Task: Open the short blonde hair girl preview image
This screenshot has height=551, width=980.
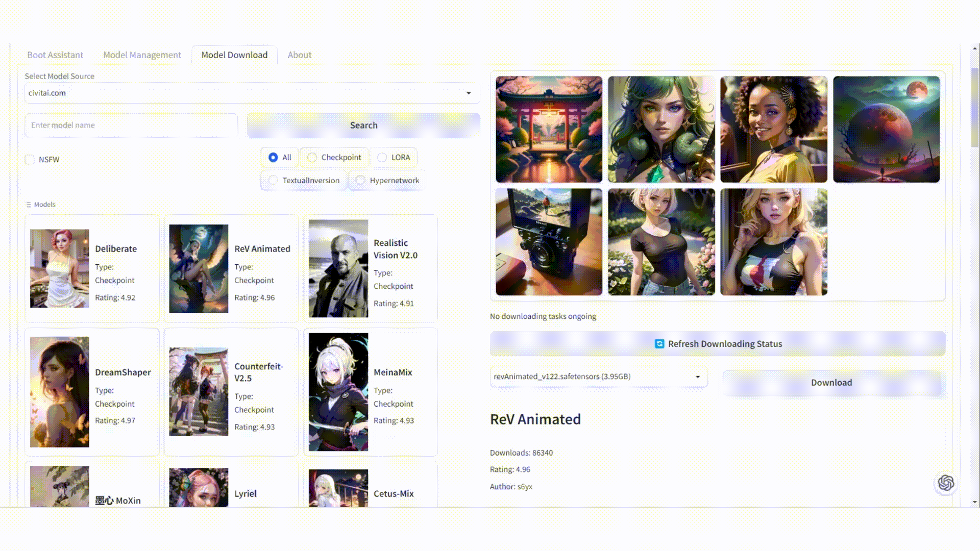Action: click(x=661, y=242)
